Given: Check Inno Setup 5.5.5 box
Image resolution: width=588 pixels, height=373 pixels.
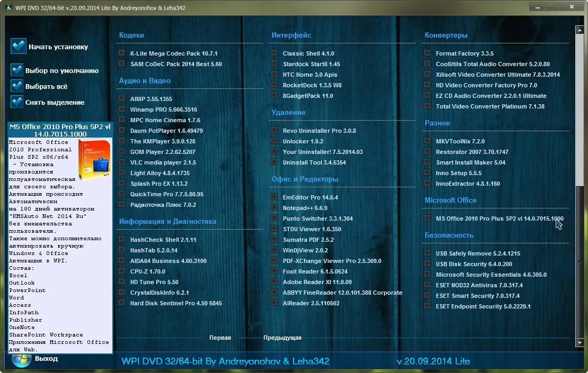Looking at the screenshot, I should 427,172.
